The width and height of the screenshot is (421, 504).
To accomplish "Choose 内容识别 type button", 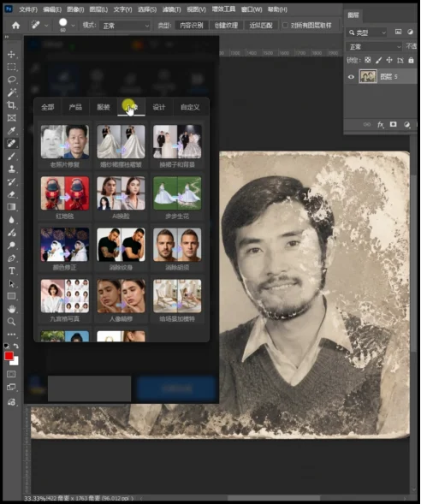I will 192,25.
